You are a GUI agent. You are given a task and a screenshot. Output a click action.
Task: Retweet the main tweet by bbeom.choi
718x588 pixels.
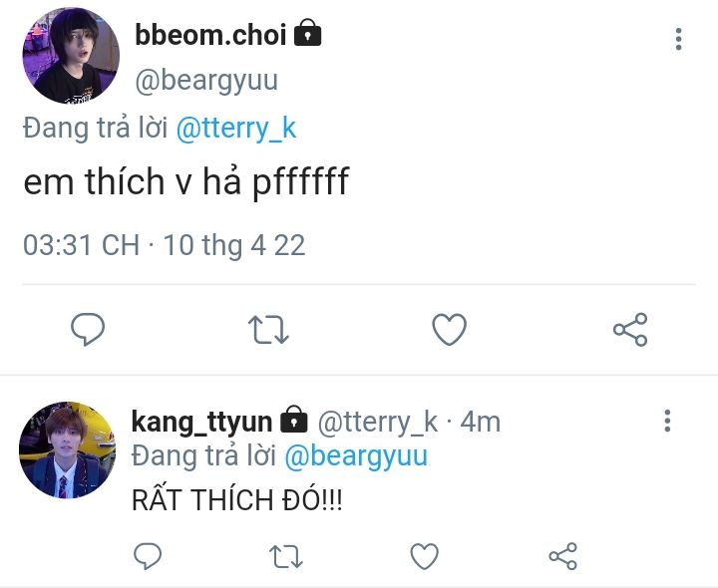tap(269, 330)
